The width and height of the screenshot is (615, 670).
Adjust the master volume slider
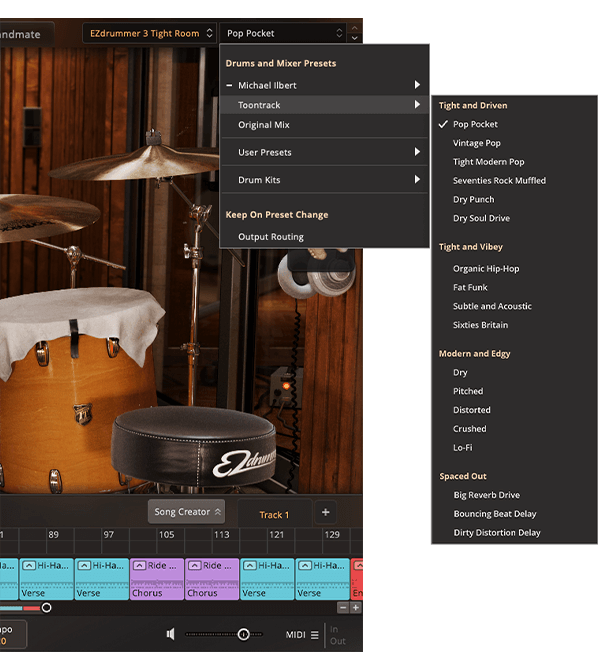pos(243,634)
